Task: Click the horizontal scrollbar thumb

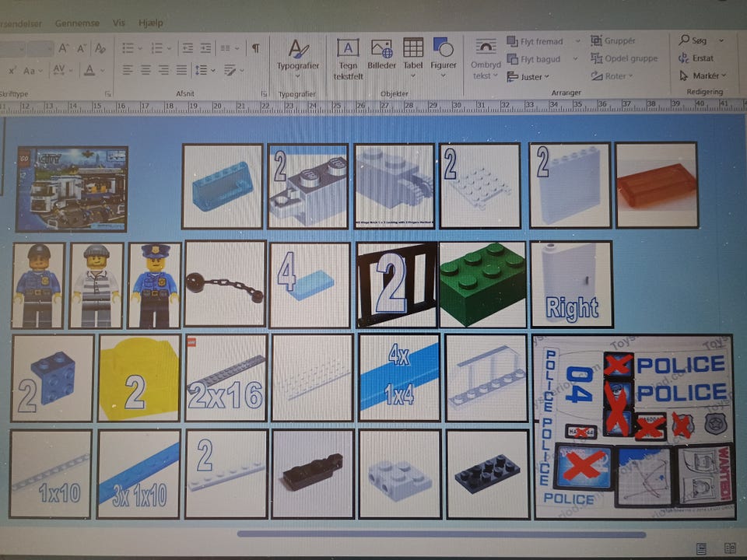Action: (442, 534)
